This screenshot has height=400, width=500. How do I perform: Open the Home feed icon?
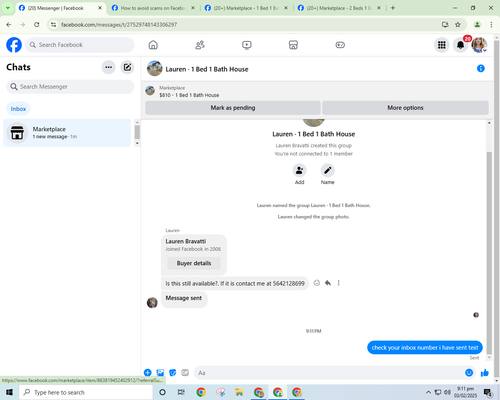tap(153, 45)
